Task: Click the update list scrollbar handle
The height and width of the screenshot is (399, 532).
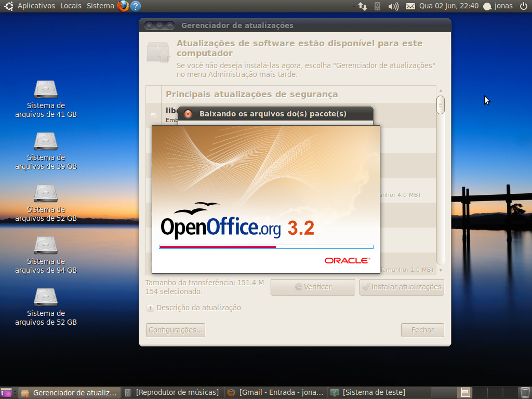Action: [x=441, y=105]
